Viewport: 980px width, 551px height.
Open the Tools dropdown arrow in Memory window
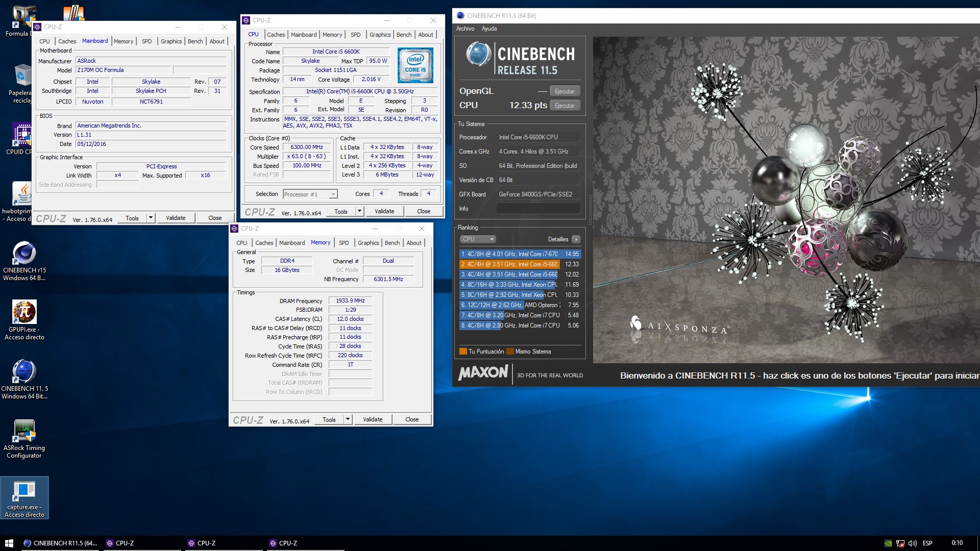(x=348, y=419)
